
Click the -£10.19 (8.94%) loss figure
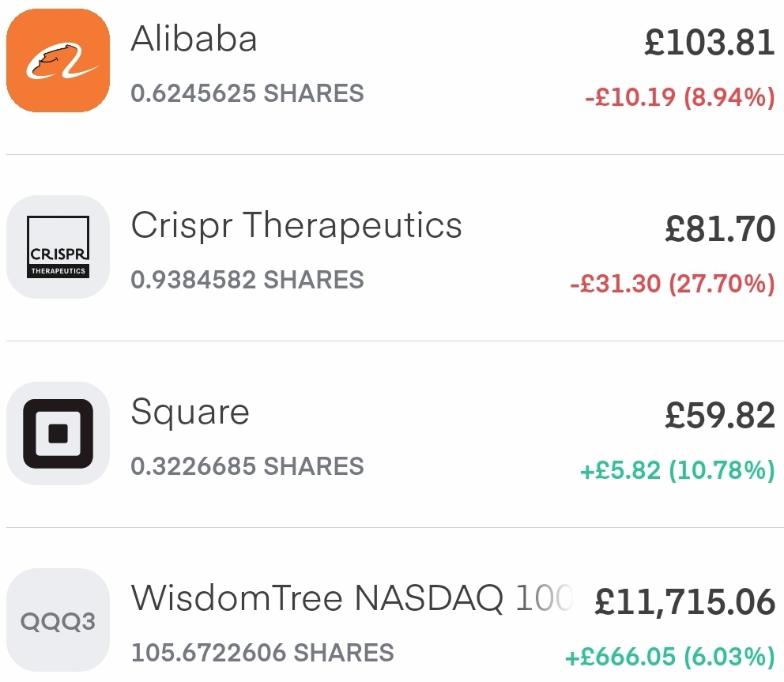tap(680, 98)
